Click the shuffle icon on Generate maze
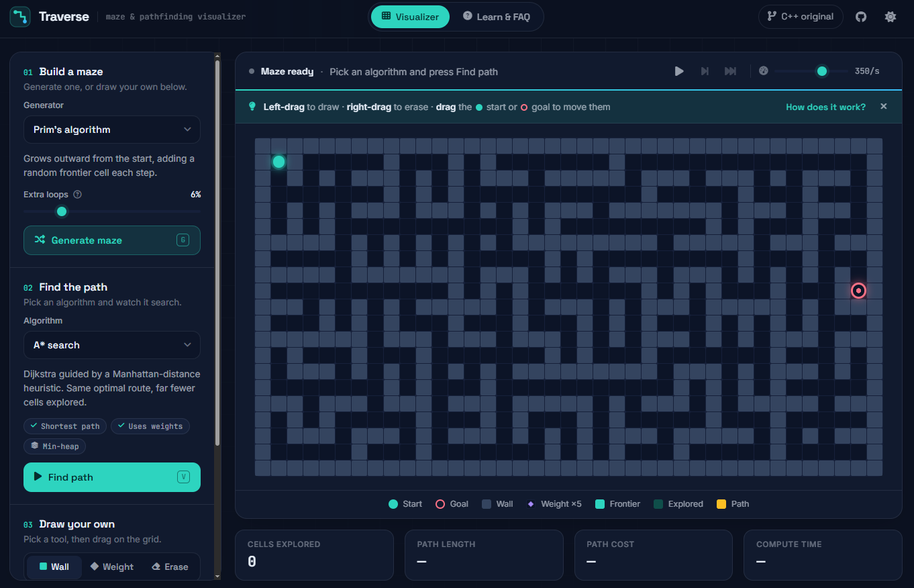Image resolution: width=914 pixels, height=588 pixels. (x=40, y=240)
